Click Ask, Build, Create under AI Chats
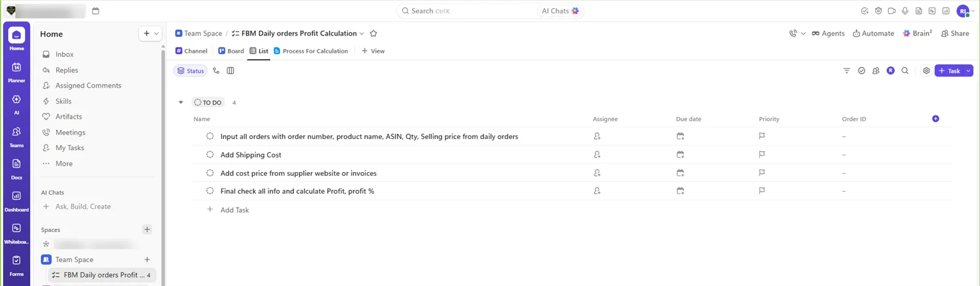This screenshot has width=980, height=286. tap(83, 207)
